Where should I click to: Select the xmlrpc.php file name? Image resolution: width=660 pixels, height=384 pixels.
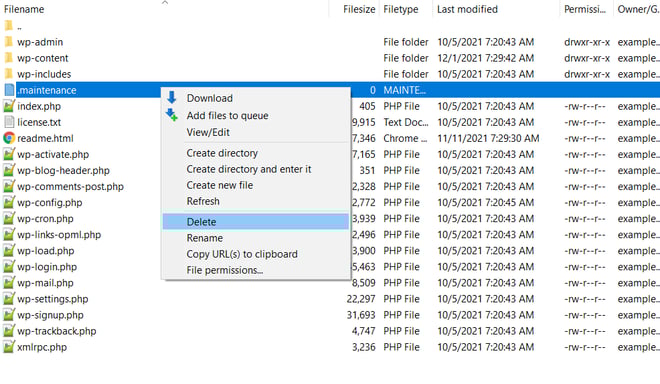42,347
